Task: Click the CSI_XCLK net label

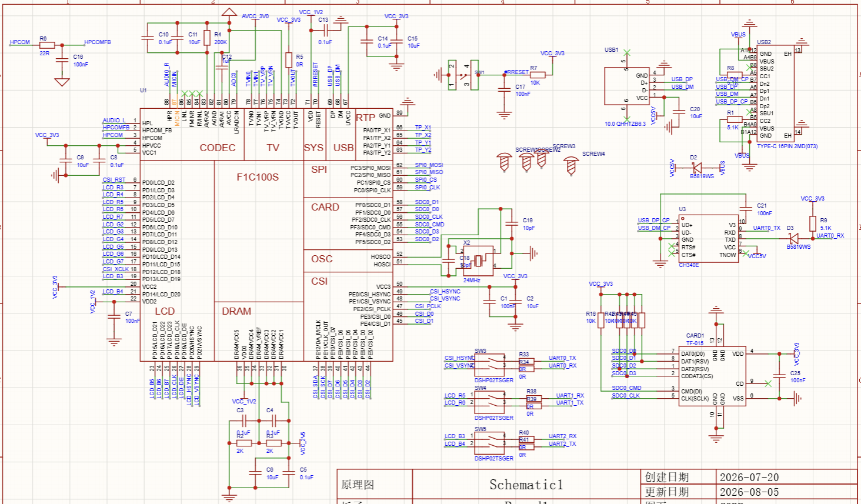Action: point(116,269)
